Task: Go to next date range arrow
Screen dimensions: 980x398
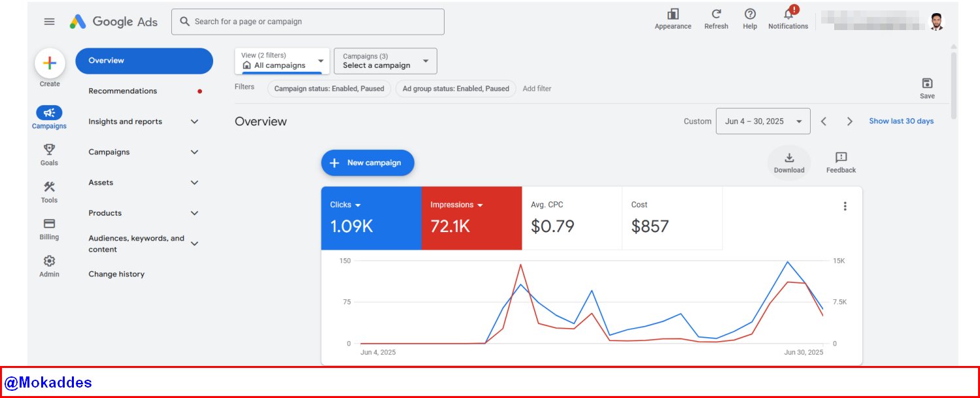Action: [850, 122]
